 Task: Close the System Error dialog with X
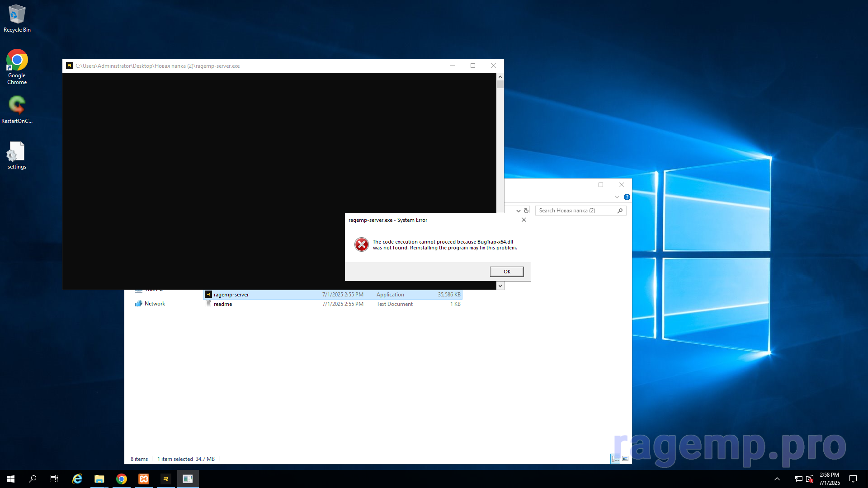[524, 220]
